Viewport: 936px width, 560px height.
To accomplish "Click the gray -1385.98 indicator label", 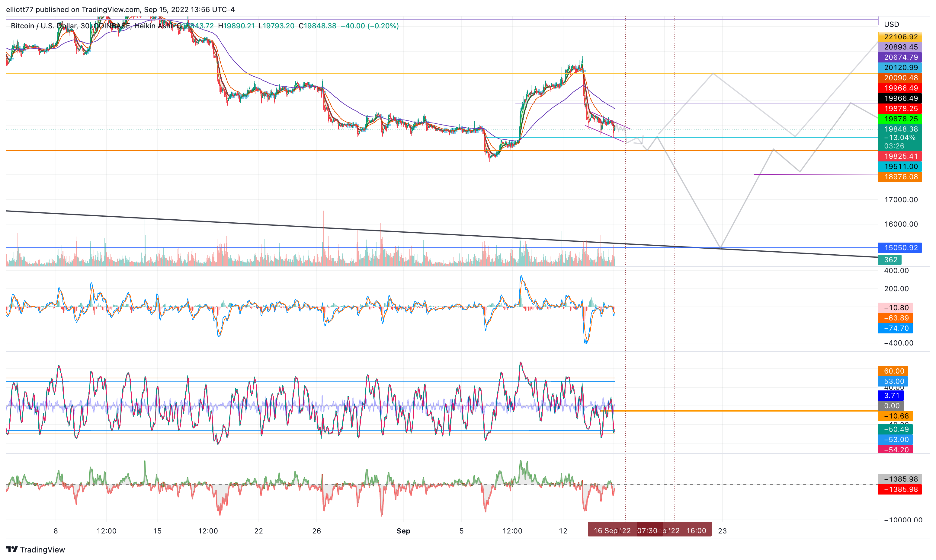I will click(900, 479).
